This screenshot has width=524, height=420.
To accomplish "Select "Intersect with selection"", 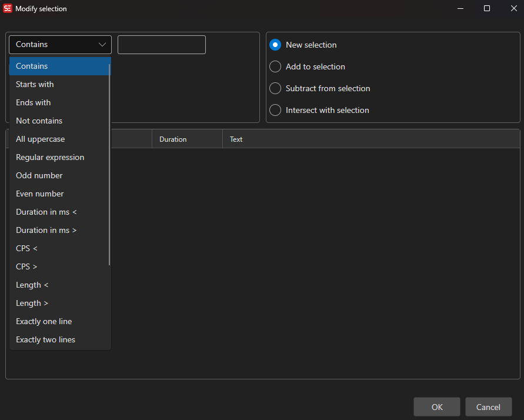I will pyautogui.click(x=275, y=110).
